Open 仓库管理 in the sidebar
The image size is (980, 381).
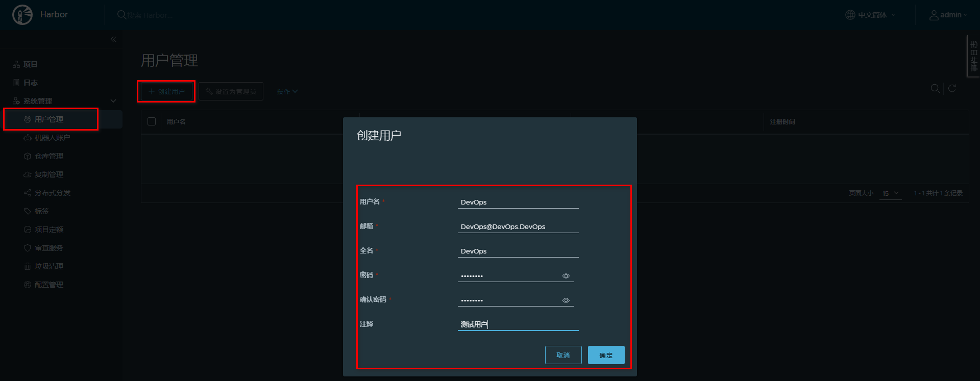pos(49,156)
